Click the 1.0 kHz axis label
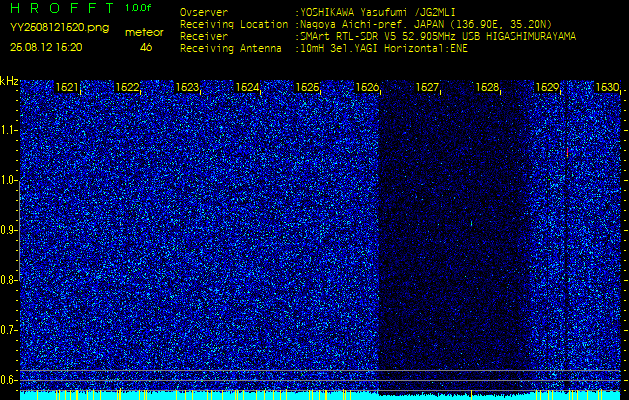This screenshot has width=629, height=400. [x=9, y=180]
